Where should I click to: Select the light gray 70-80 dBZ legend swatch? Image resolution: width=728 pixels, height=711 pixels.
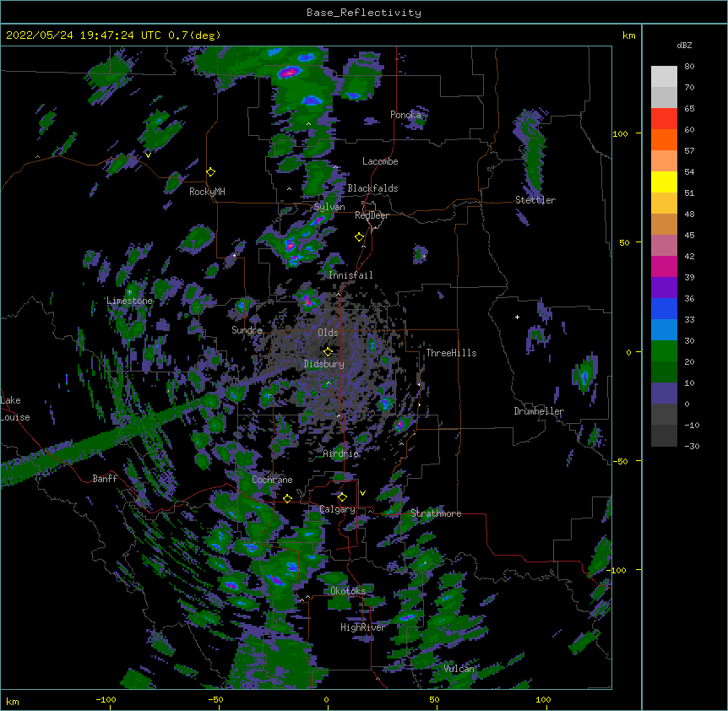pyautogui.click(x=664, y=76)
